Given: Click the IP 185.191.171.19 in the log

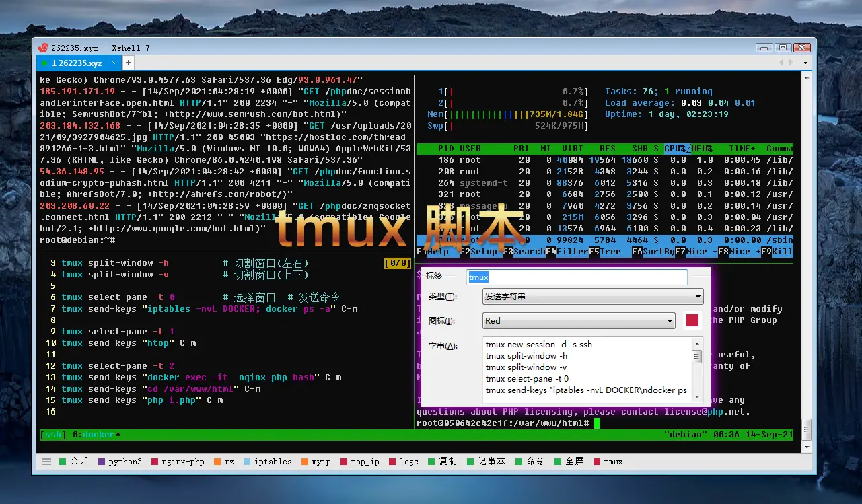Looking at the screenshot, I should pos(77,92).
